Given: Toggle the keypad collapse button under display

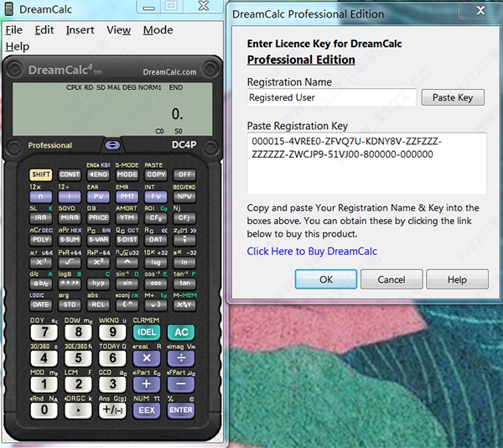Looking at the screenshot, I should pos(112,145).
